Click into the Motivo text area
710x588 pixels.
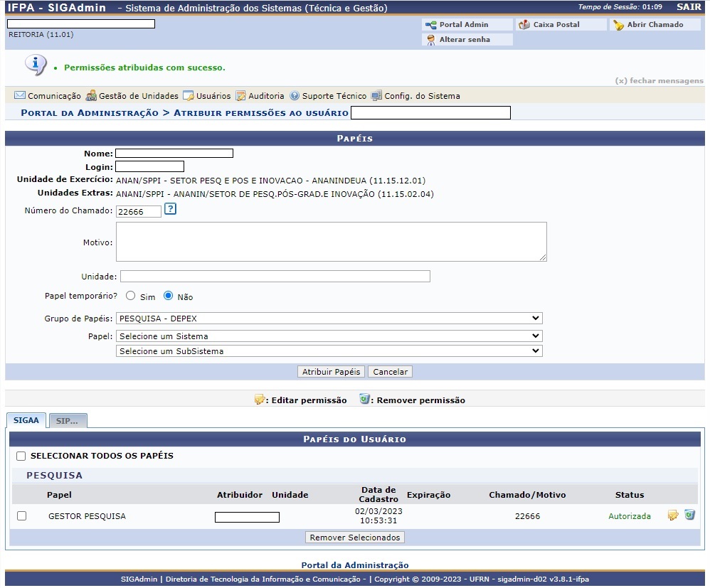(332, 242)
